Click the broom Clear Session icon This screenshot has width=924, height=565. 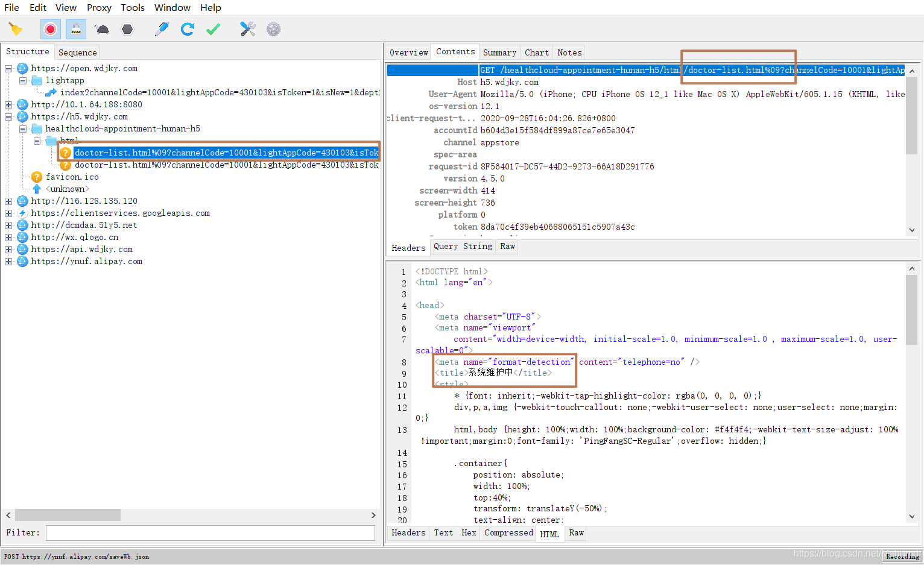(16, 29)
